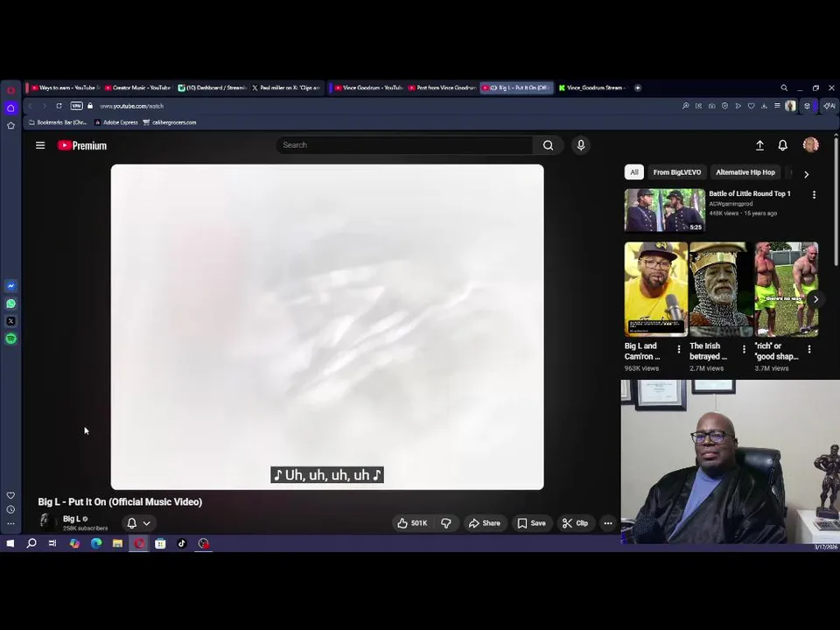This screenshot has width=840, height=630.
Task: Click the video player area
Action: [326, 326]
